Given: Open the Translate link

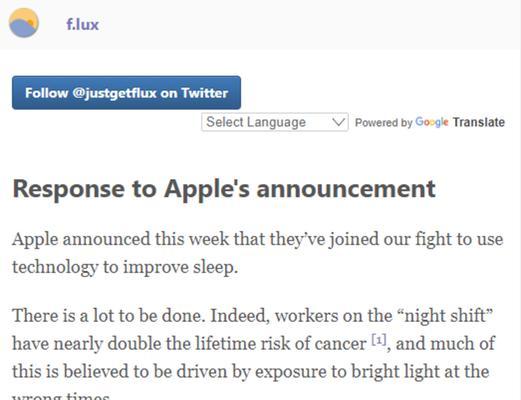Looking at the screenshot, I should pos(478,122).
